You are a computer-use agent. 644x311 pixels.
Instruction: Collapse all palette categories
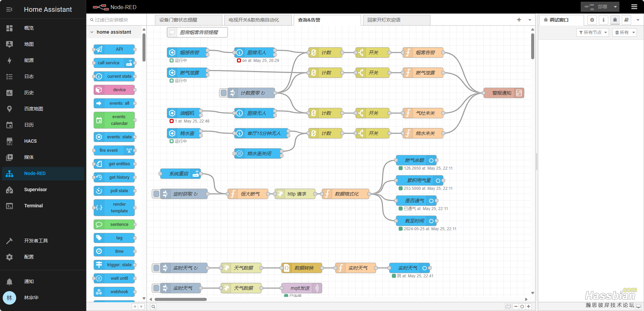(x=135, y=306)
